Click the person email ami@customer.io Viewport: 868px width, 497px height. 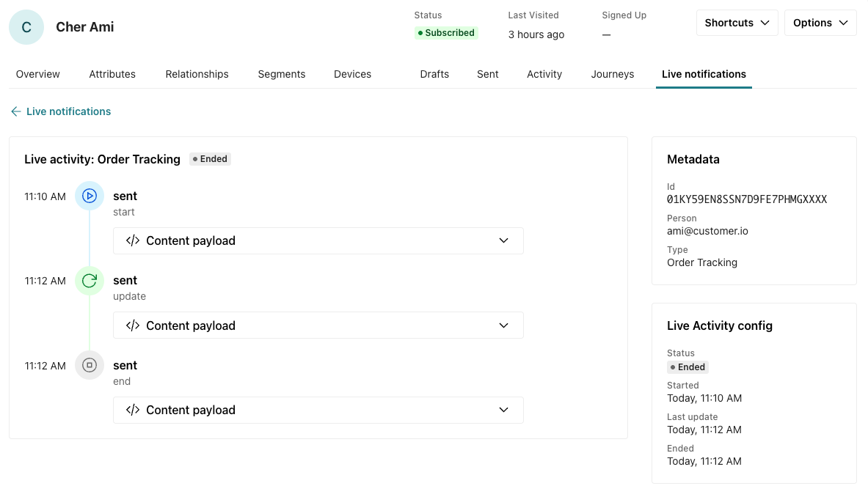[x=707, y=231]
